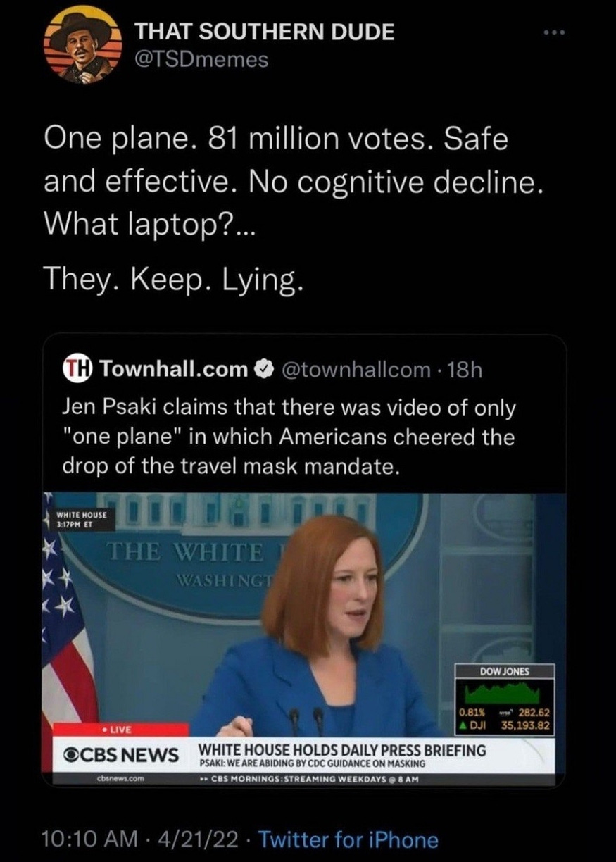
Task: Select the Townhall.com account name
Action: point(174,369)
